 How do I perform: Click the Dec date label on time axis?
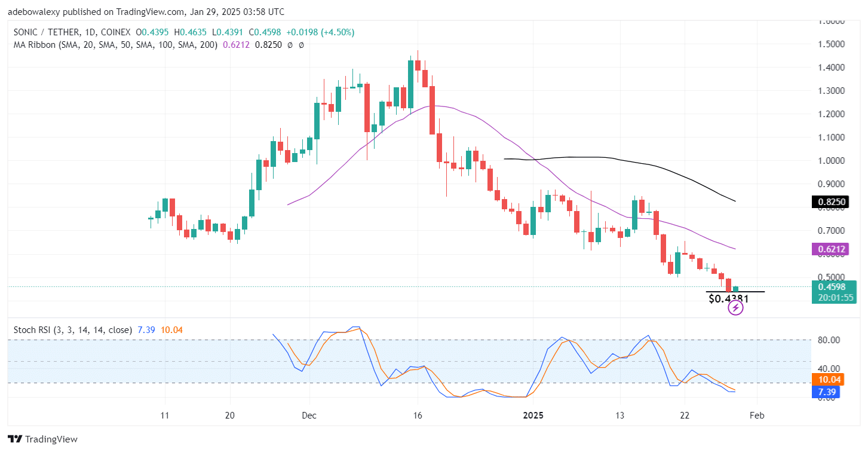(310, 416)
